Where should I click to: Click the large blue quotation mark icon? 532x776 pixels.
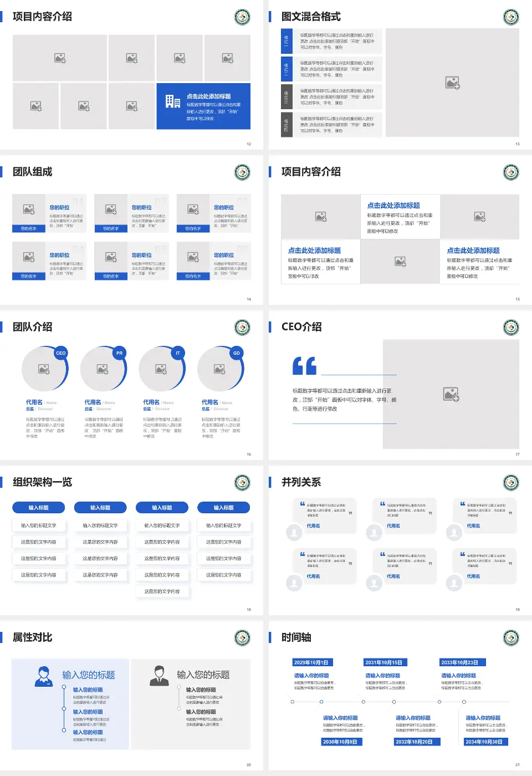click(x=304, y=366)
